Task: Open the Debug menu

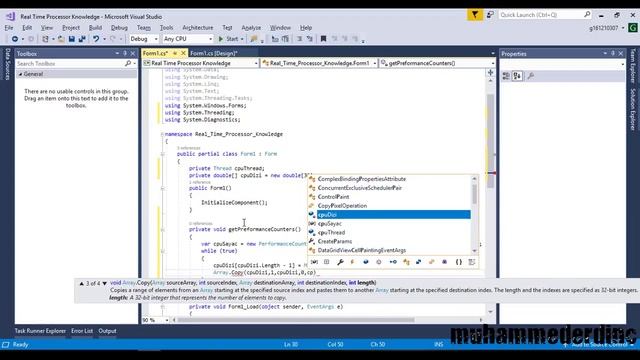Action: (x=119, y=28)
